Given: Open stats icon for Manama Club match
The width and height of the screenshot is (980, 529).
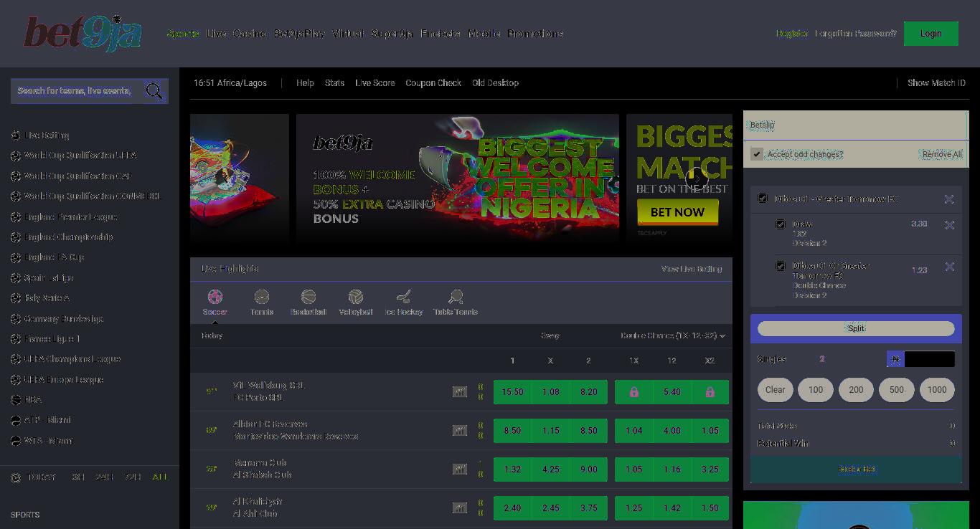Looking at the screenshot, I should 460,469.
